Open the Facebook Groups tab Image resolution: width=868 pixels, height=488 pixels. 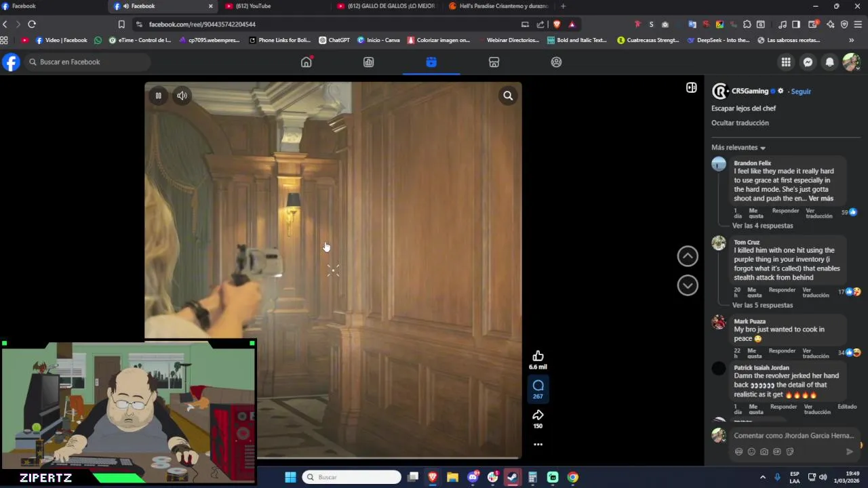[556, 62]
